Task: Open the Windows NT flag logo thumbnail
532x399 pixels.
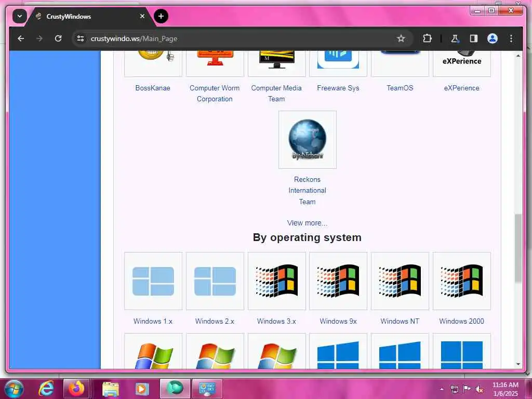Action: (x=400, y=281)
